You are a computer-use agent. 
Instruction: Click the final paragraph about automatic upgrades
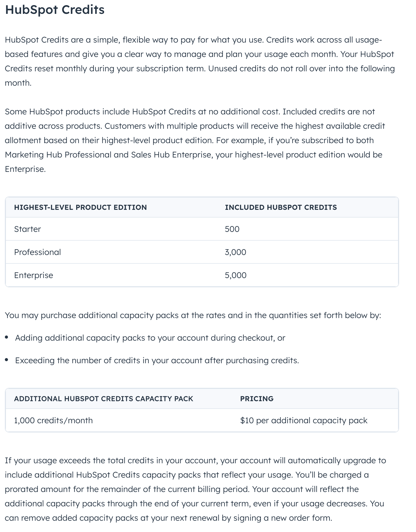click(195, 489)
